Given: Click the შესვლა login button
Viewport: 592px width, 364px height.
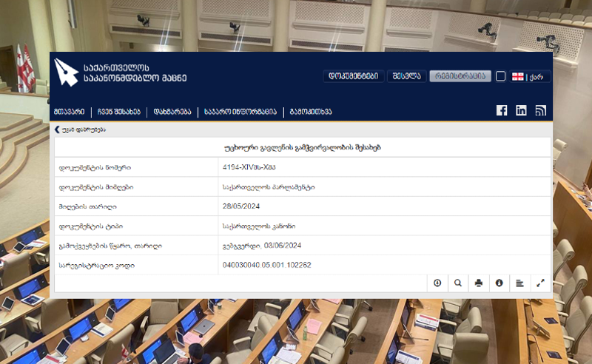Looking at the screenshot, I should pyautogui.click(x=406, y=76).
